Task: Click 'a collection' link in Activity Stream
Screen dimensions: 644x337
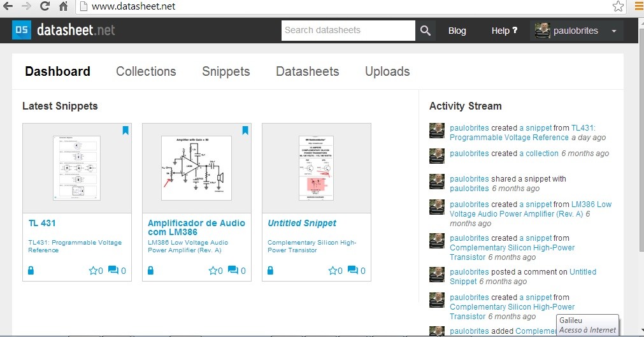Action: [539, 154]
